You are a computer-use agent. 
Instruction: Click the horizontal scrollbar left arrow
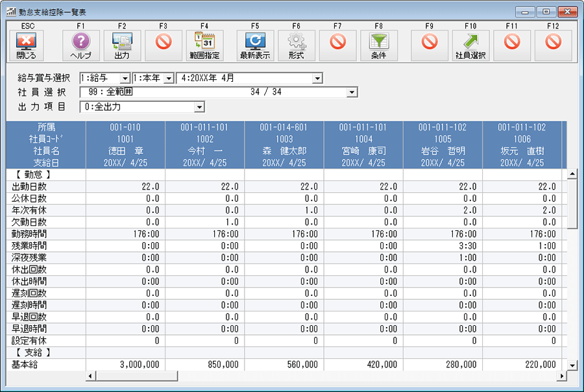(90, 376)
